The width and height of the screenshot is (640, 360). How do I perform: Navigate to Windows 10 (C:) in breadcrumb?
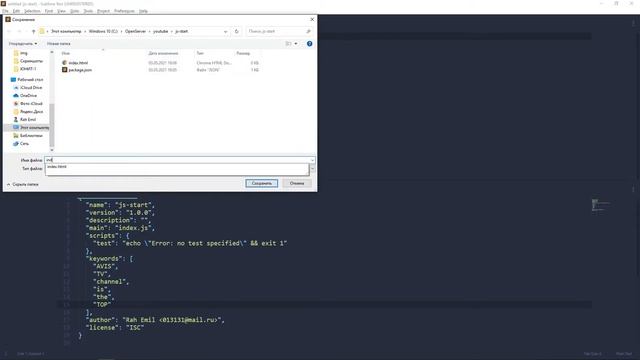tap(103, 31)
